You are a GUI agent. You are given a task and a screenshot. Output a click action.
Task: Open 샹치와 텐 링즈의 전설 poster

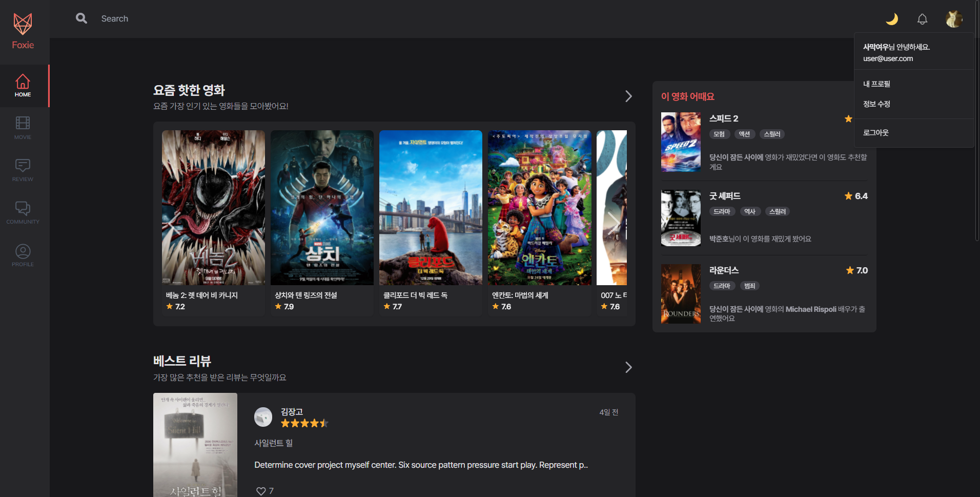click(x=322, y=208)
